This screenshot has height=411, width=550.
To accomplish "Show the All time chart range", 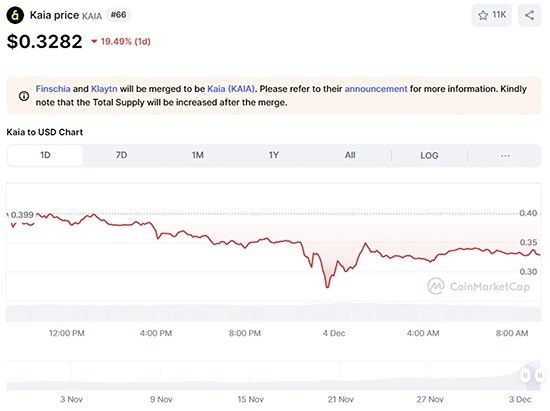I will pyautogui.click(x=350, y=155).
